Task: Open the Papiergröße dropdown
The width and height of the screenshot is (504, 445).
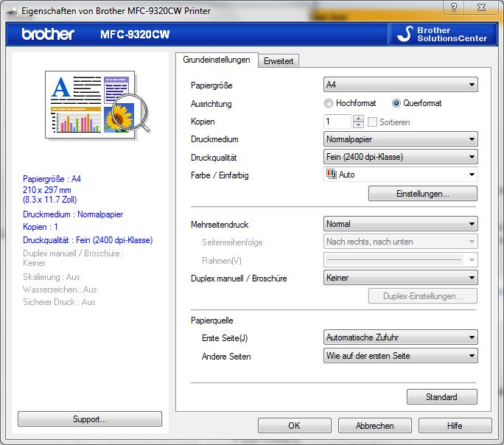Action: point(401,85)
